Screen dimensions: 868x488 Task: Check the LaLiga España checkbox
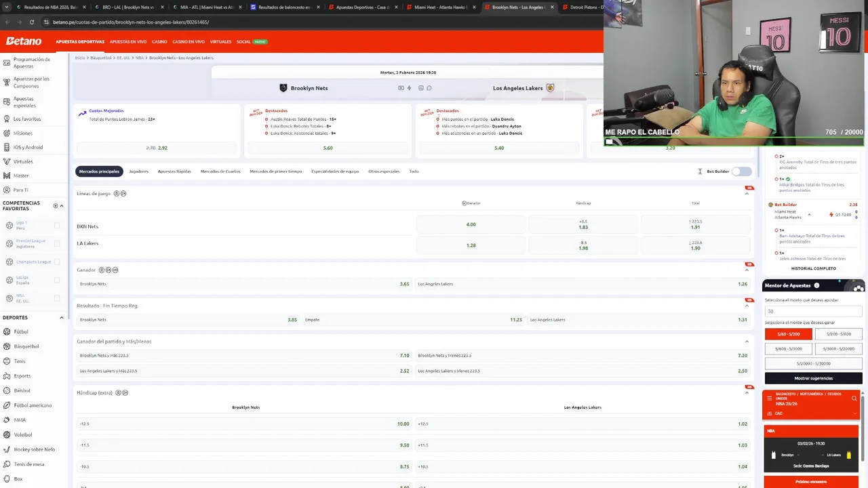click(x=56, y=280)
